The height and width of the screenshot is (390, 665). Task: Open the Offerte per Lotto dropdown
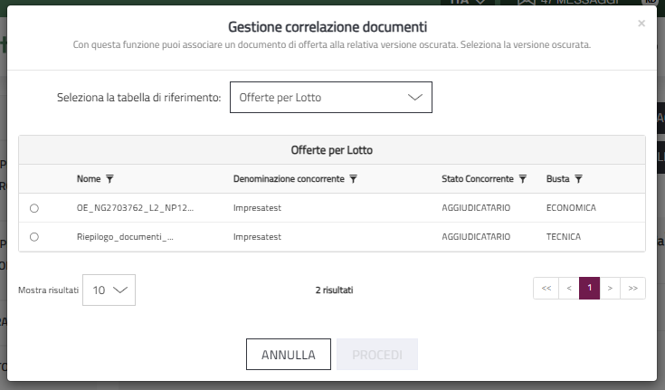331,97
